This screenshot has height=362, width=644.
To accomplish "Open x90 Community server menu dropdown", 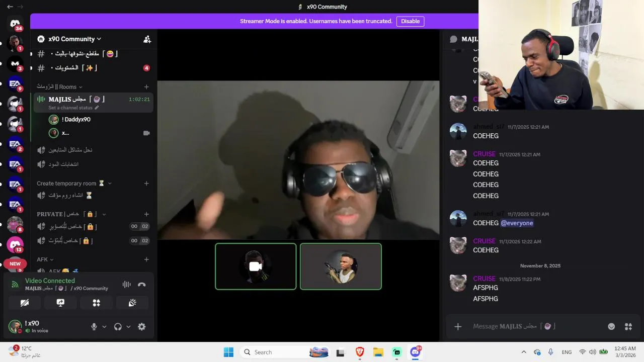I will 75,39.
